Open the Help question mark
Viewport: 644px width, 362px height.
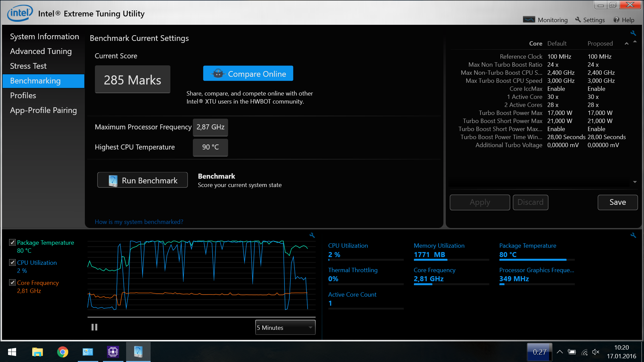coord(616,20)
